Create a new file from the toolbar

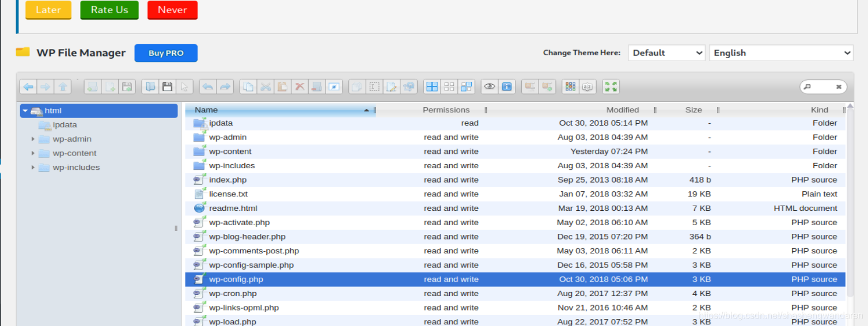(110, 87)
